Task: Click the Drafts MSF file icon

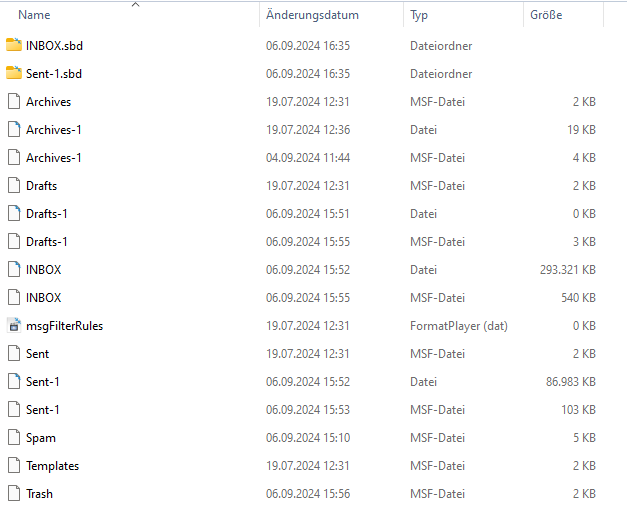Action: [13, 185]
